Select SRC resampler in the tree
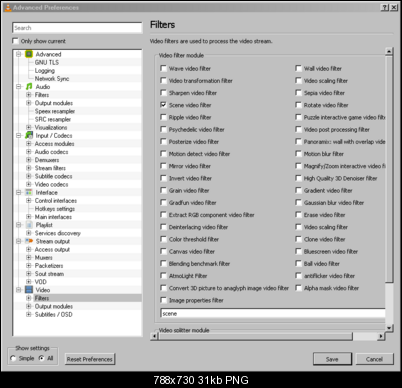Screen dimensions: 402x388 click(53, 119)
